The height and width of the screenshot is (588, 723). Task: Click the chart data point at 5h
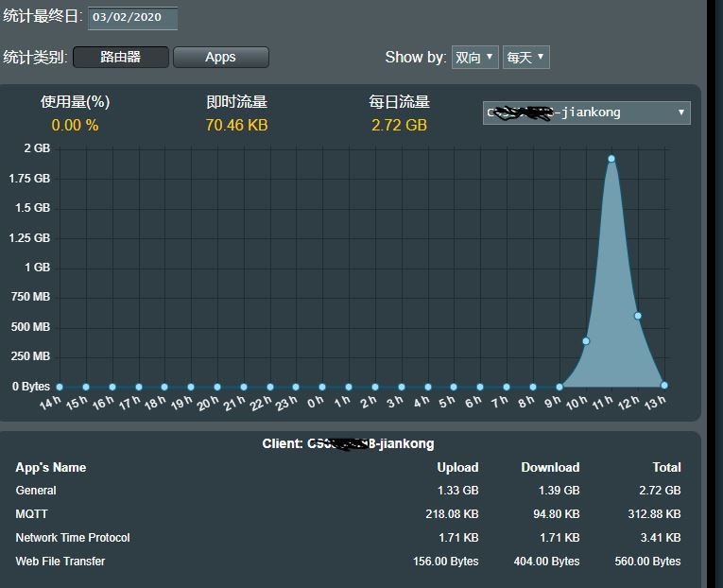454,387
